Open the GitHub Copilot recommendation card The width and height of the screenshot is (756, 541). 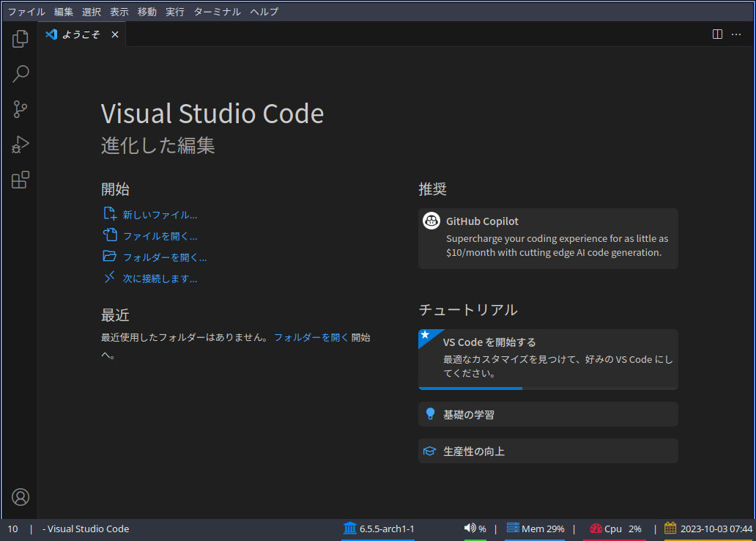548,238
